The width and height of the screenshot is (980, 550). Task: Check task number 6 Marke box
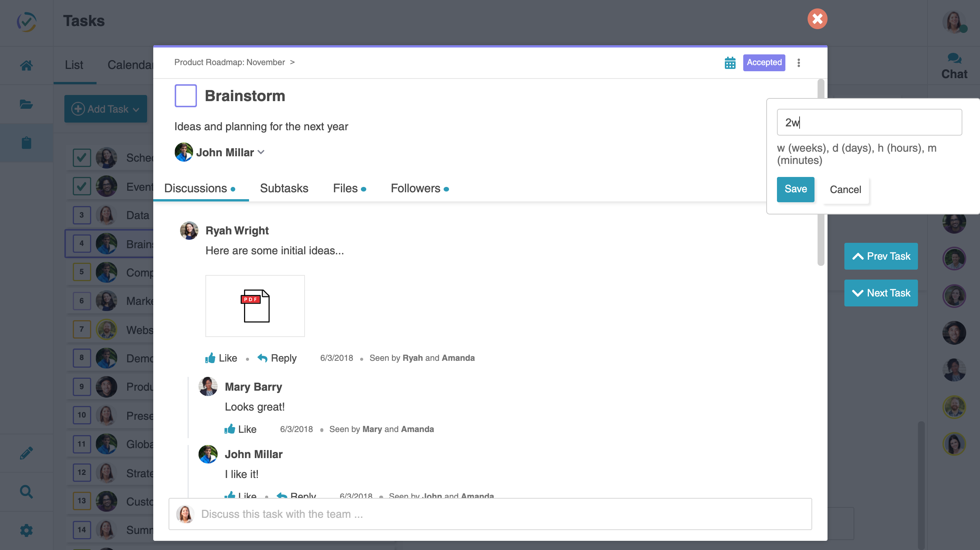(x=82, y=301)
